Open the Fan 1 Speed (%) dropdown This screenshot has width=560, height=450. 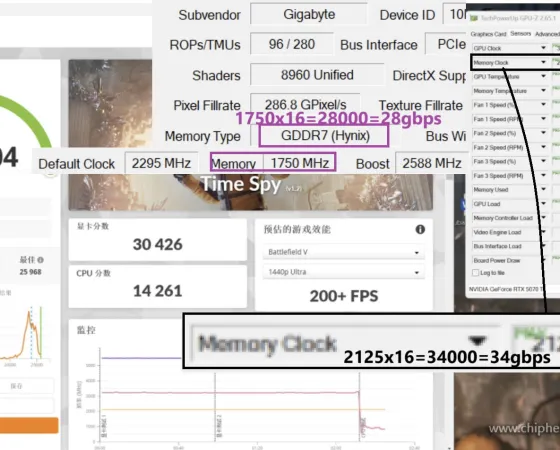(543, 104)
